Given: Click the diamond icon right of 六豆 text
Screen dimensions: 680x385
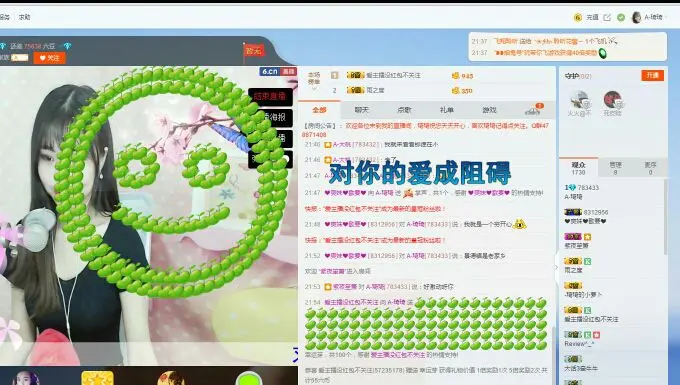Looking at the screenshot, I should point(67,46).
